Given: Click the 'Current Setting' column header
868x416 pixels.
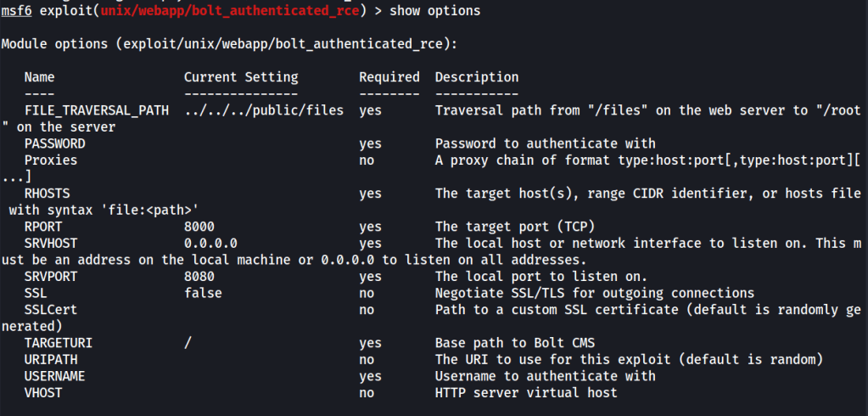Looking at the screenshot, I should 241,77.
